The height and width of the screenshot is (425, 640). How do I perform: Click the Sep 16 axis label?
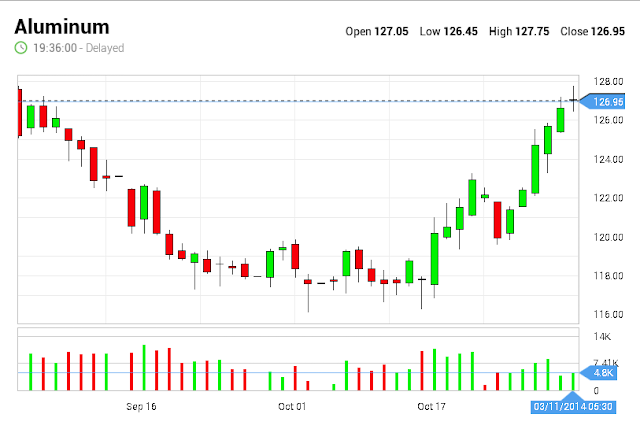click(141, 406)
